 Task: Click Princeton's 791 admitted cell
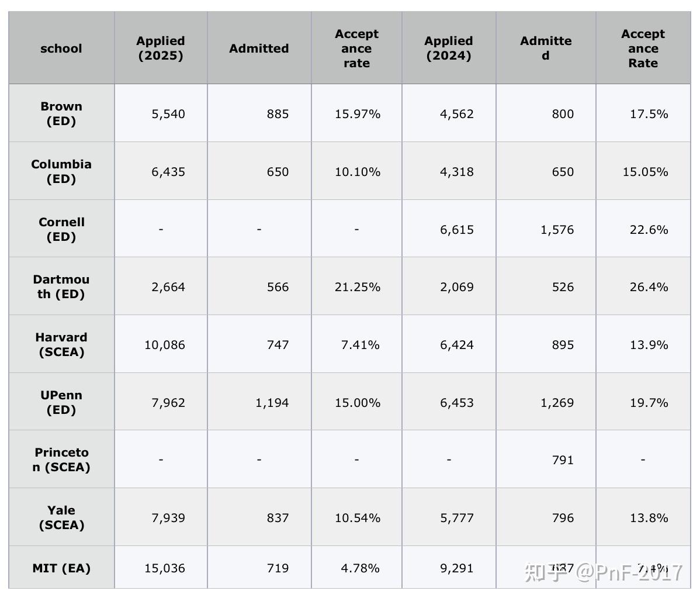pos(562,460)
